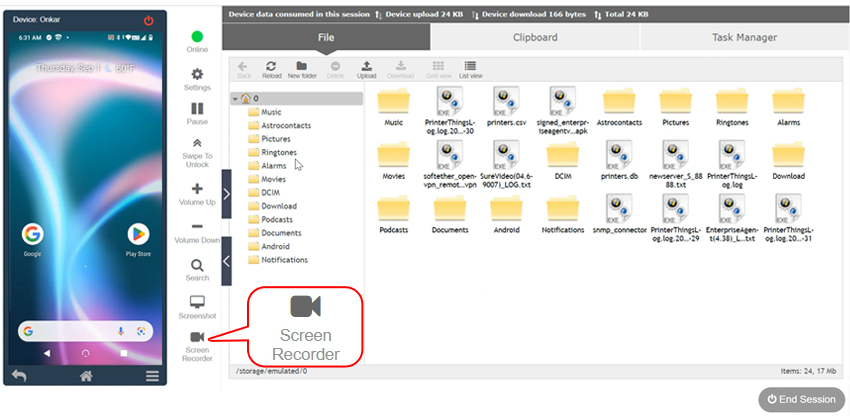This screenshot has height=418, width=850.
Task: Create a New folder
Action: (x=302, y=70)
